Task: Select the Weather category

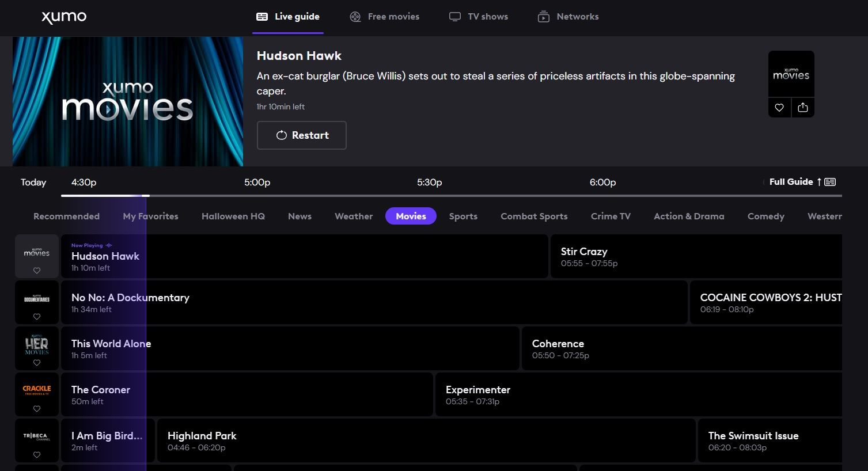Action: click(354, 216)
